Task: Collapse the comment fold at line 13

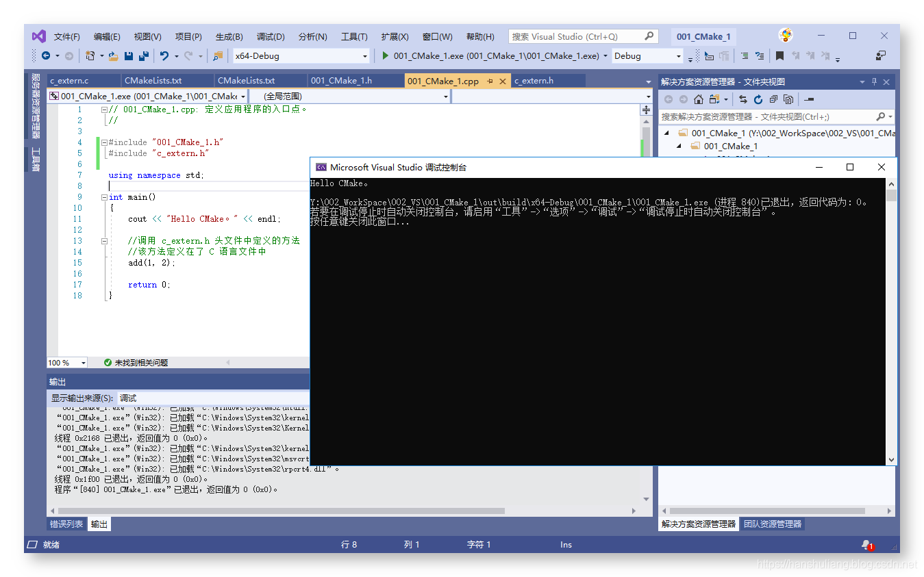Action: (104, 241)
